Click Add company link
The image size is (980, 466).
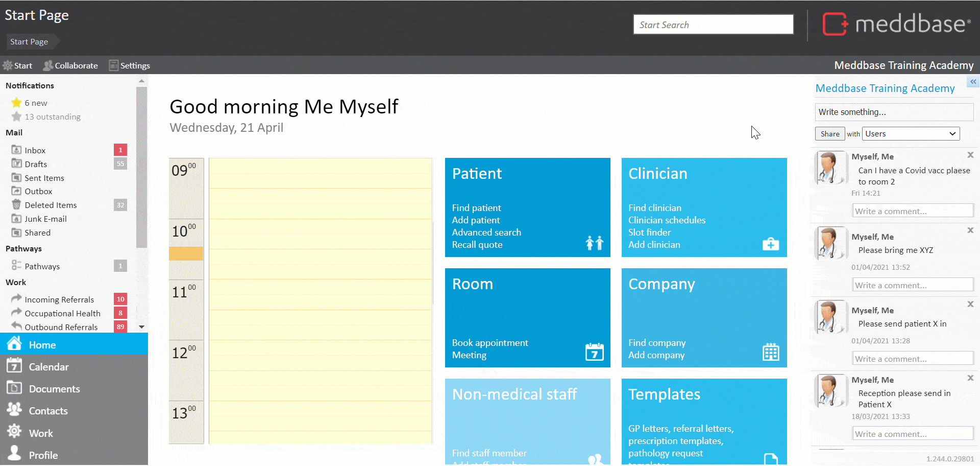click(656, 355)
